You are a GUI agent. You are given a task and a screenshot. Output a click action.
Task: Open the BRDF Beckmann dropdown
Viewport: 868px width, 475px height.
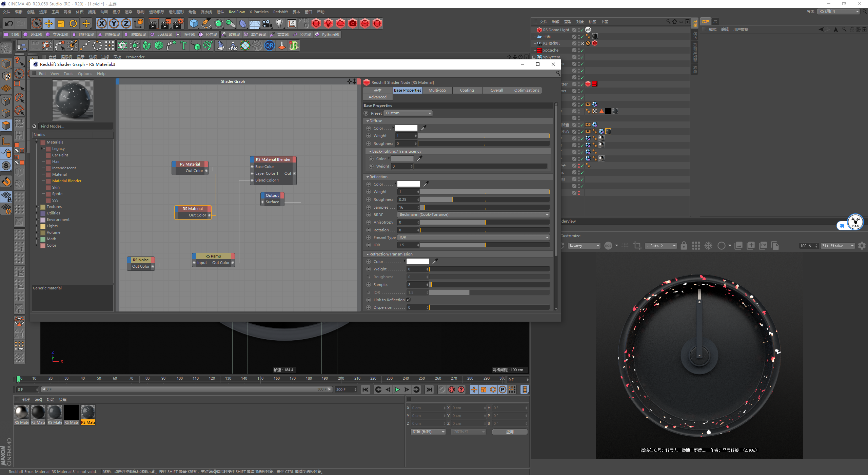(473, 215)
